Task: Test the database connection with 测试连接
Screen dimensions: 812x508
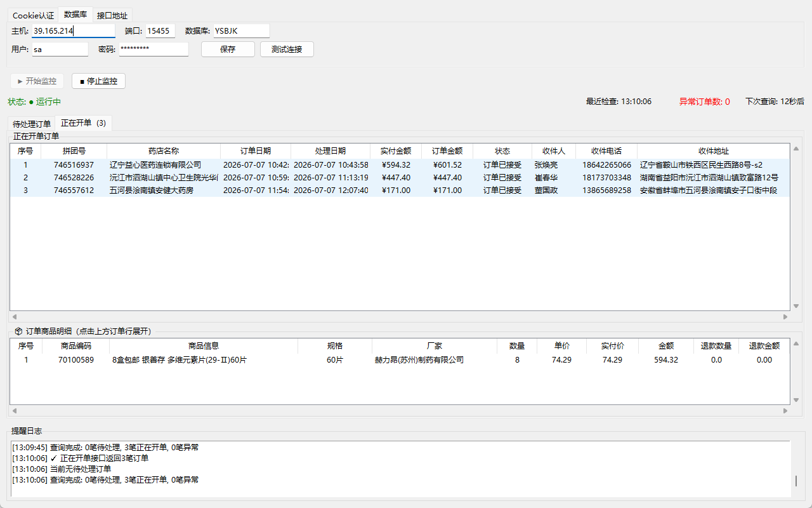Action: (x=287, y=50)
